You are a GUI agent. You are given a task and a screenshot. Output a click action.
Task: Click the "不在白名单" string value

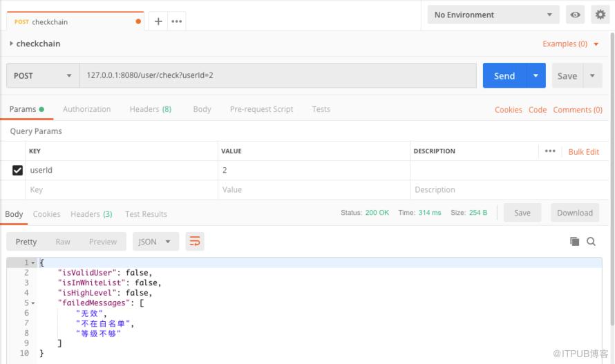coord(103,324)
